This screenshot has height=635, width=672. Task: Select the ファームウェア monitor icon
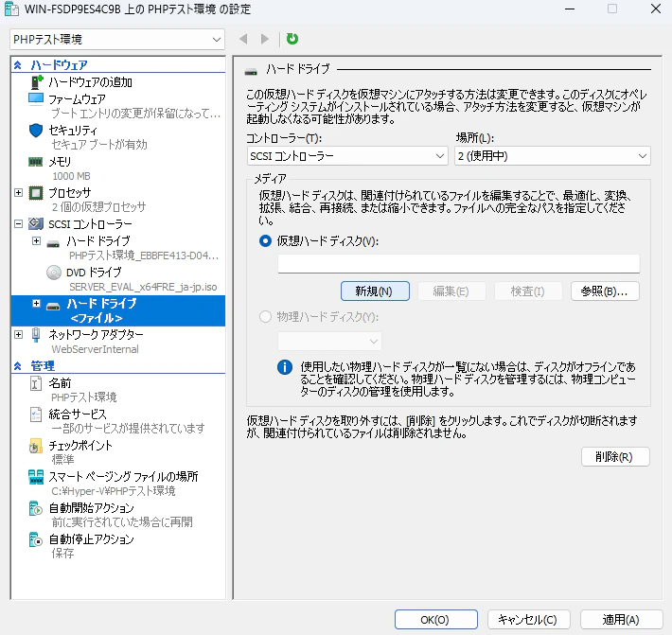coord(36,99)
